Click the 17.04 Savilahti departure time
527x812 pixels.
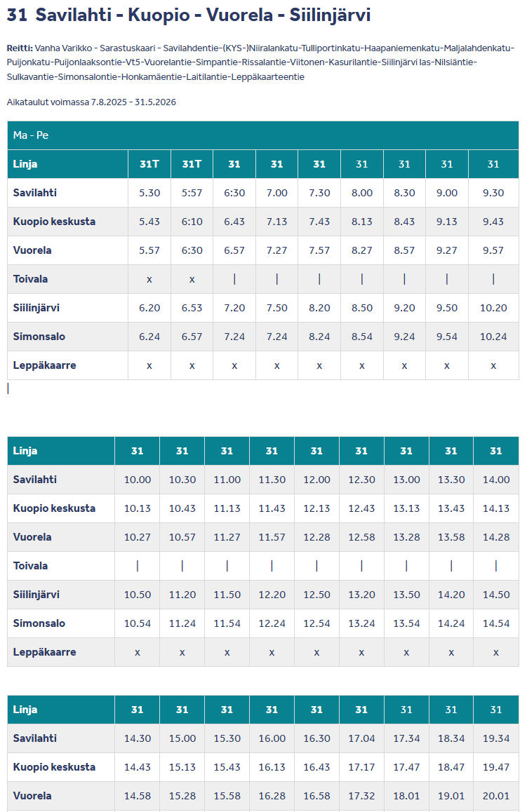[361, 738]
